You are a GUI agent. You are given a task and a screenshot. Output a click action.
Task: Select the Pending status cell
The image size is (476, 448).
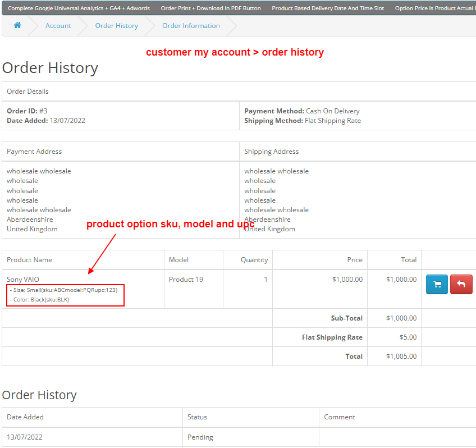click(x=199, y=437)
